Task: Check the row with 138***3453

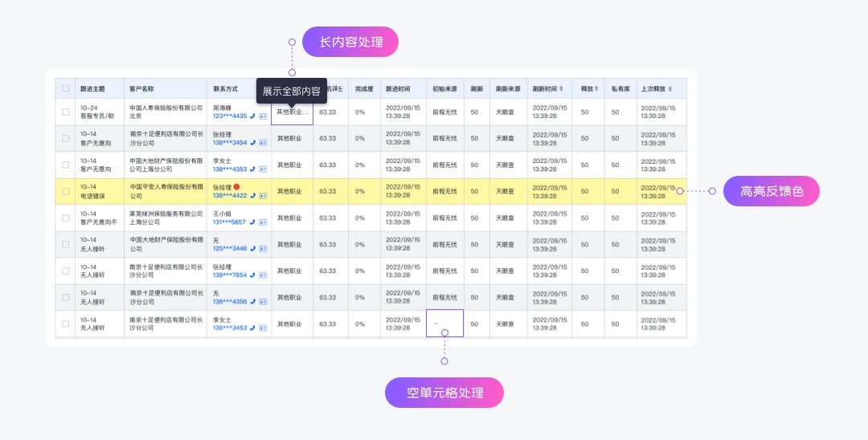Action: [66, 324]
